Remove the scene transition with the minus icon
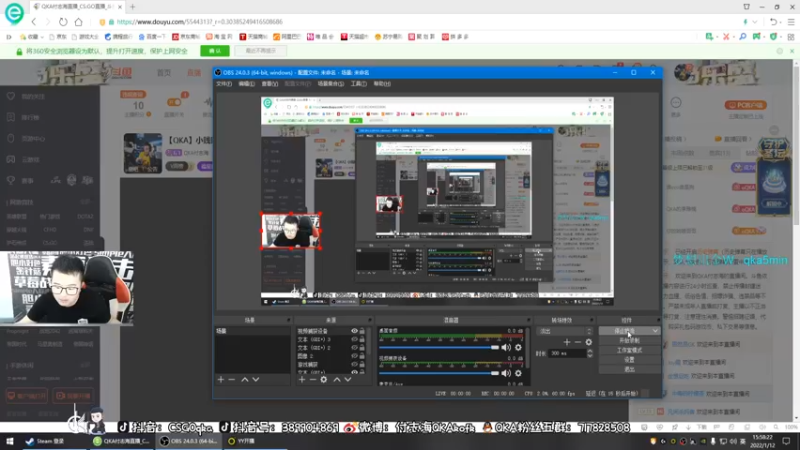This screenshot has height=450, width=800. coord(578,342)
